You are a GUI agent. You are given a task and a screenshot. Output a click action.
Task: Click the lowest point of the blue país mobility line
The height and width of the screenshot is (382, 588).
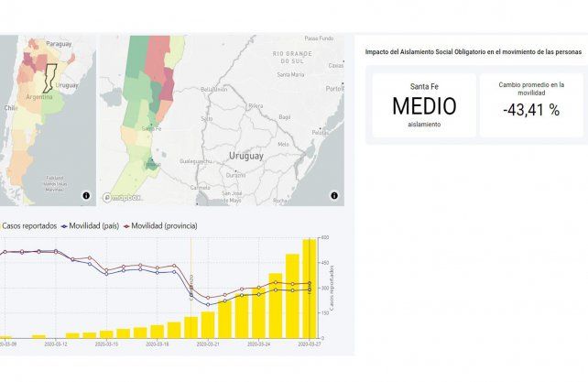(208, 305)
